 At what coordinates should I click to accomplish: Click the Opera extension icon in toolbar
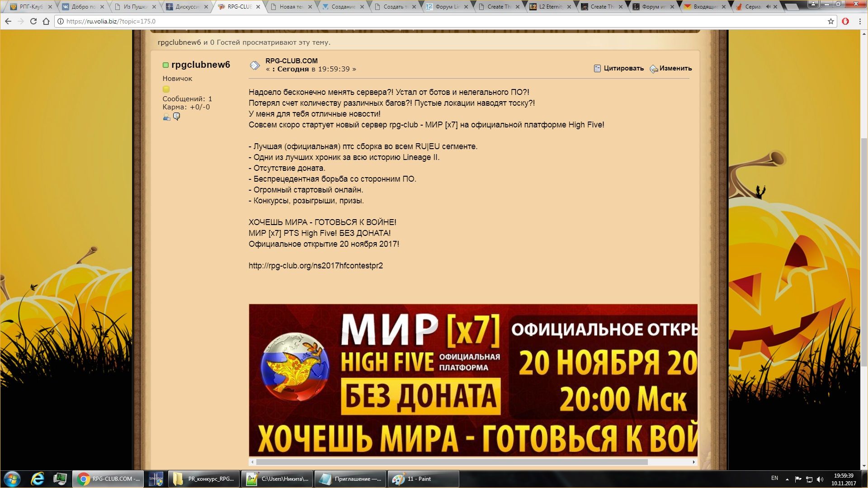[x=845, y=21]
